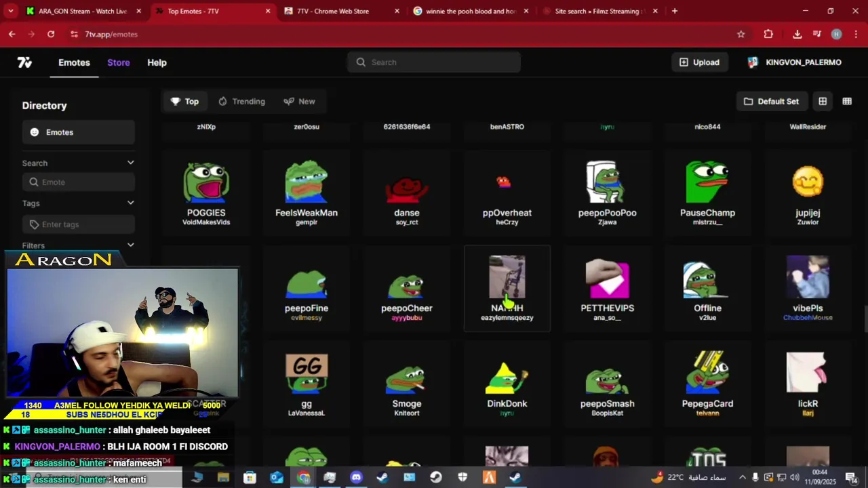Open the walker emote by eazylemnsqeezy

(x=507, y=289)
